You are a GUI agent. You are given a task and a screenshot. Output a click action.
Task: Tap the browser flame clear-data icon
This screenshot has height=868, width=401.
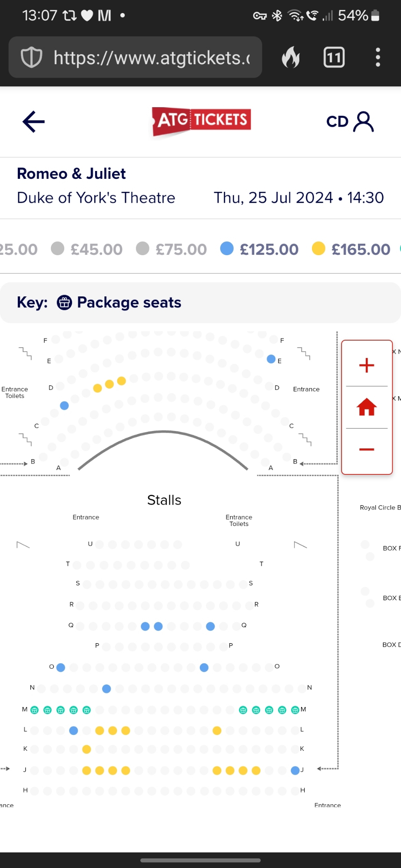coord(291,57)
